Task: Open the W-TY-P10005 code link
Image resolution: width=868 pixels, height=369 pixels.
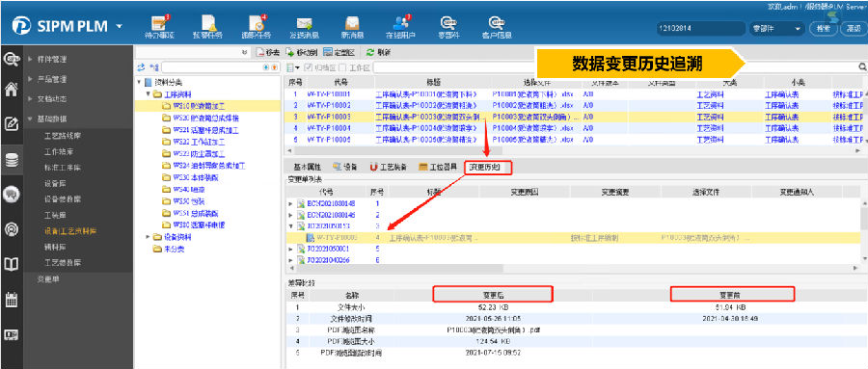Action: tap(329, 139)
